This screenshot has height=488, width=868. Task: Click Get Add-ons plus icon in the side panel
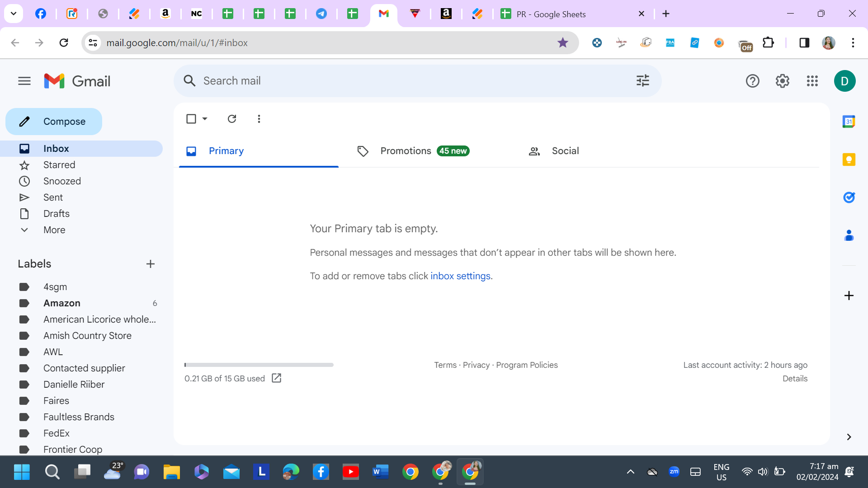point(849,296)
